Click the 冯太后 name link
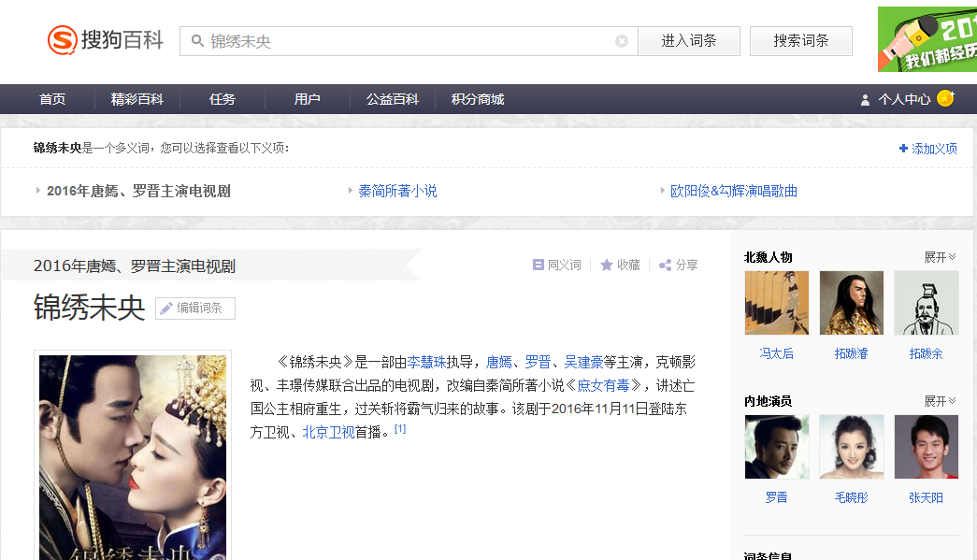977x560 pixels. click(776, 353)
